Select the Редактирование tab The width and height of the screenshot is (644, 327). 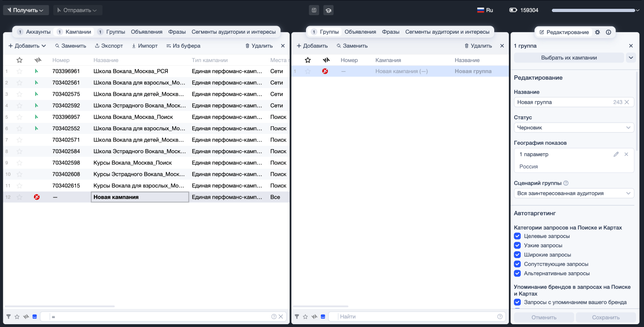pos(564,32)
